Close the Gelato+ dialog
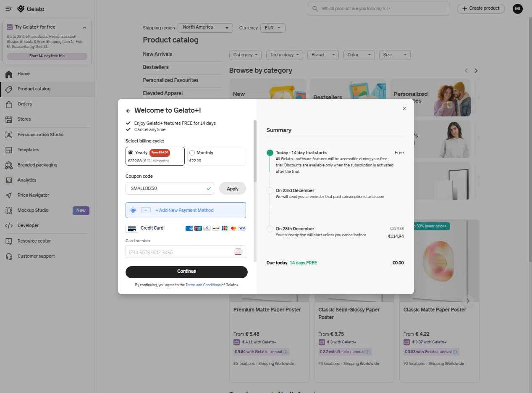The width and height of the screenshot is (532, 393). (405, 108)
